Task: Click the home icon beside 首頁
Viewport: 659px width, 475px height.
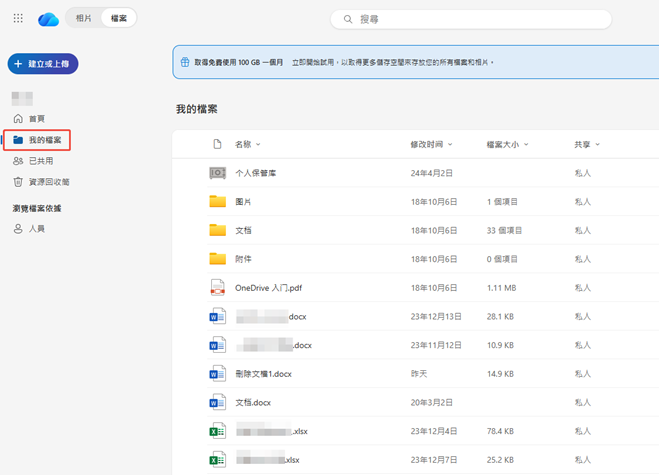Action: [18, 119]
